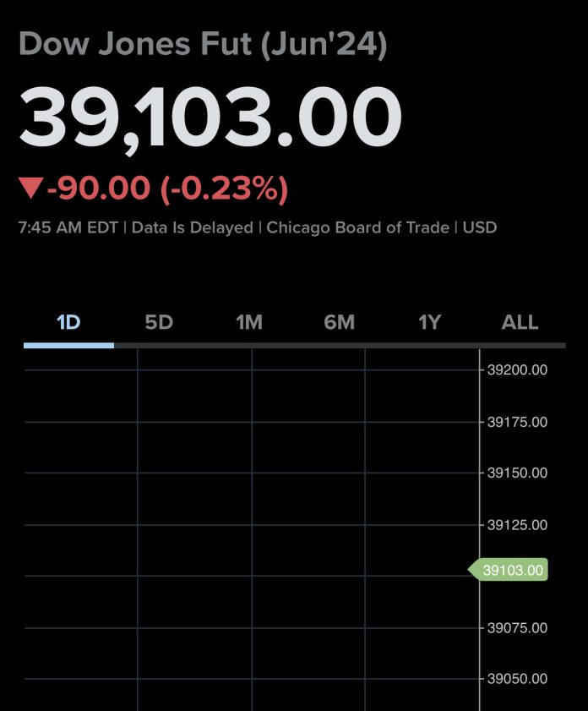Click the -90.00 price change value
The height and width of the screenshot is (711, 588).
100,189
